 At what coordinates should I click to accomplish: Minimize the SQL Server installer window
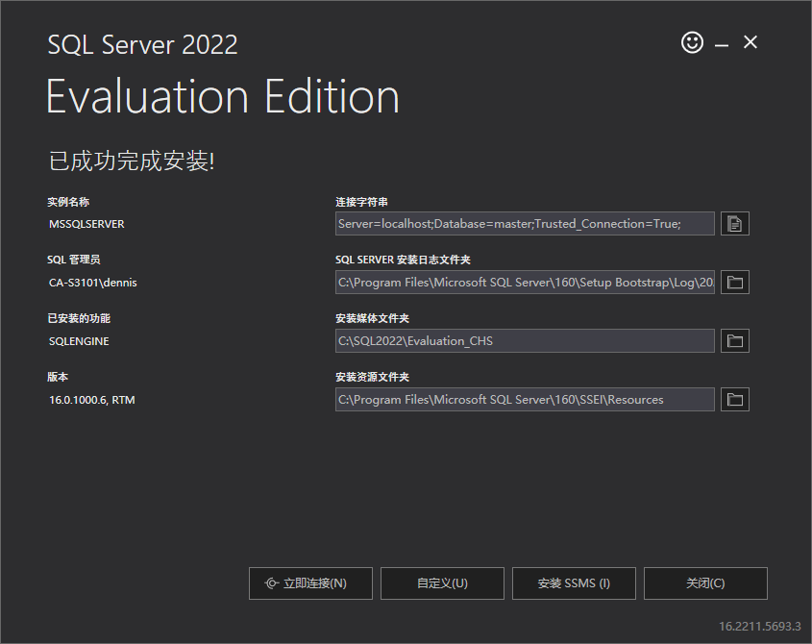pos(721,43)
